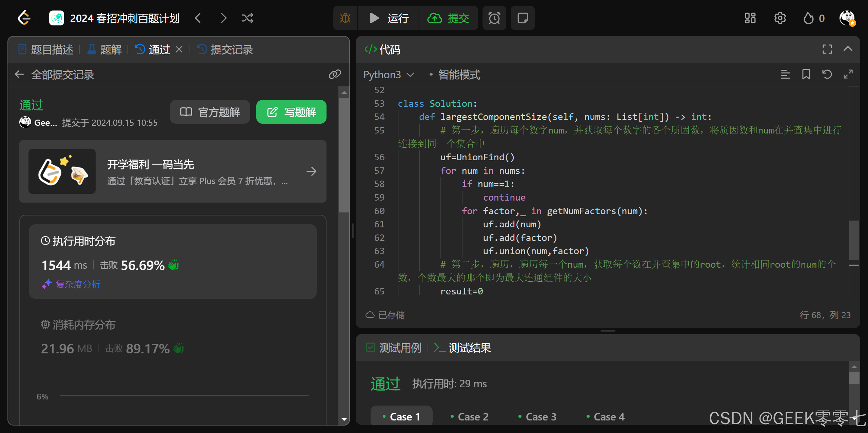The width and height of the screenshot is (868, 433).
Task: Open the alarm timer icon
Action: point(494,18)
